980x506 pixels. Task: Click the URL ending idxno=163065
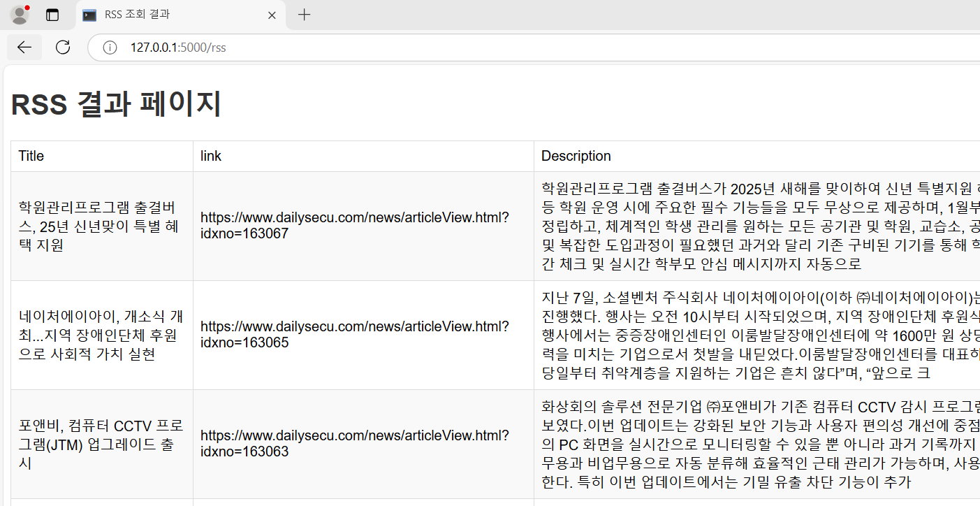coord(355,334)
